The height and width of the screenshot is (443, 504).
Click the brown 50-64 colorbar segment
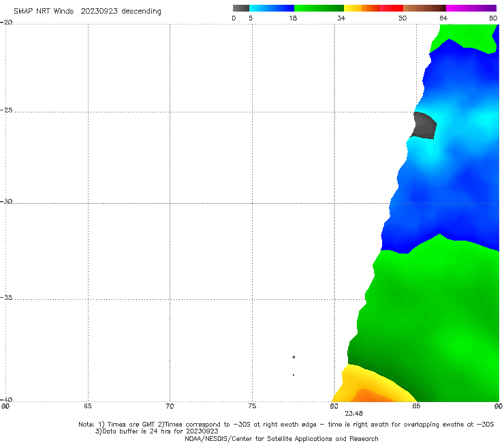click(424, 8)
